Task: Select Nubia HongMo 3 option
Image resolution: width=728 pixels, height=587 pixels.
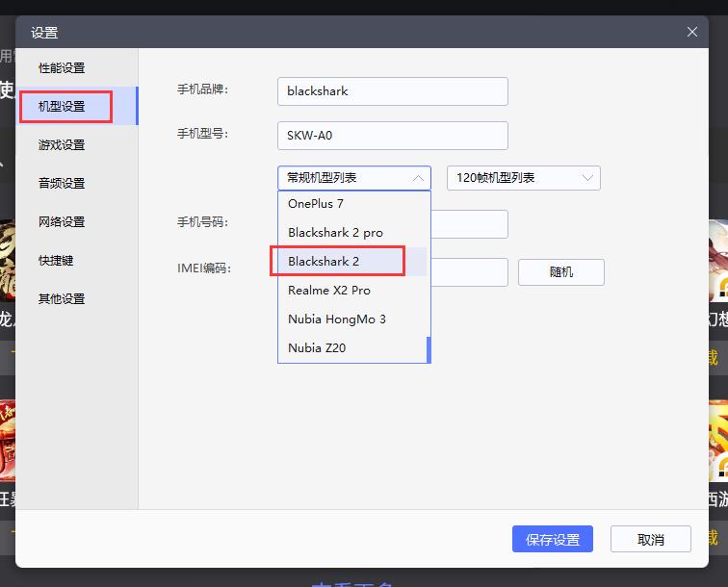Action: (352, 319)
